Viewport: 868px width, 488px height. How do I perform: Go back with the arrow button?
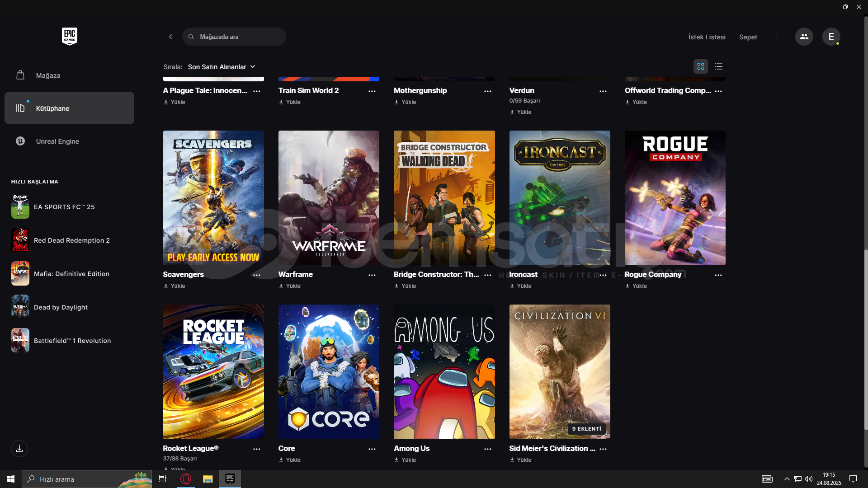pyautogui.click(x=170, y=37)
